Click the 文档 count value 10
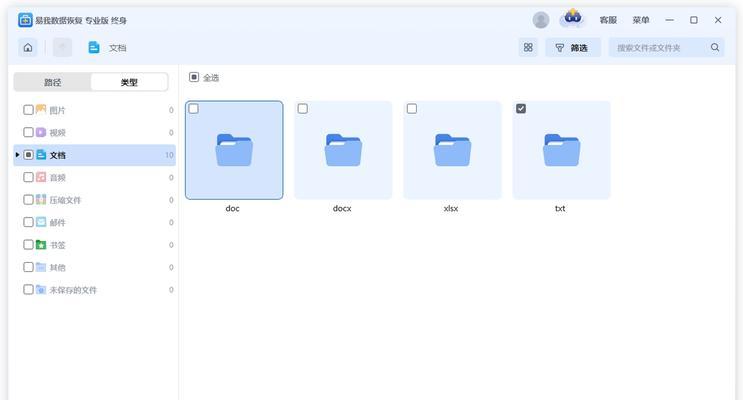 (x=169, y=155)
